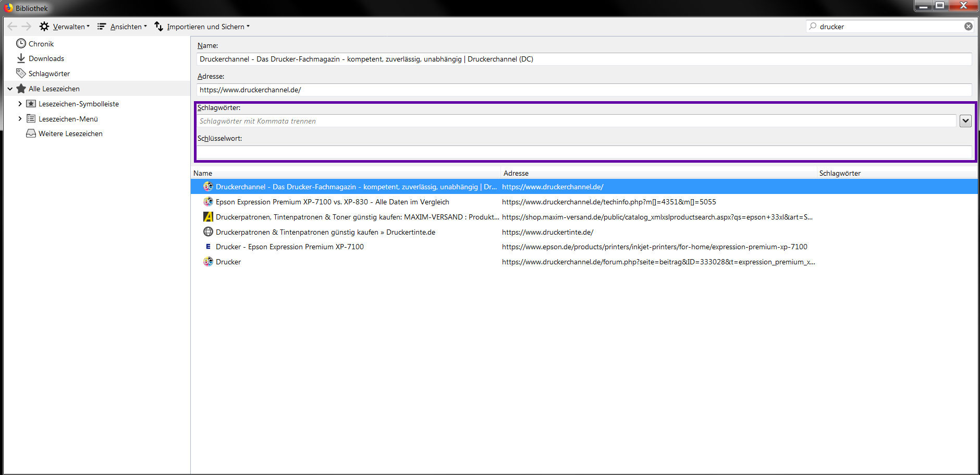980x475 pixels.
Task: Select the bookmark named only Drucker
Action: (x=228, y=262)
